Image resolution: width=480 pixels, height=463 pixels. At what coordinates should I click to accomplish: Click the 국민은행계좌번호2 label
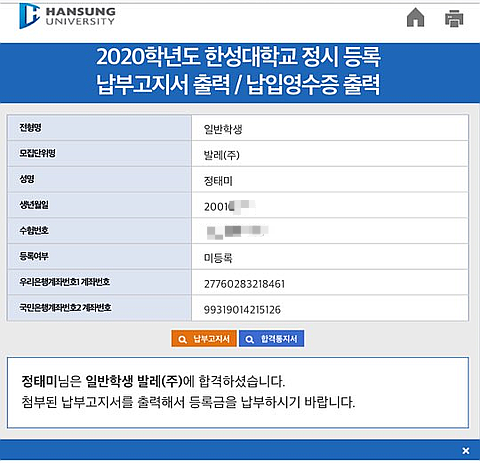(x=65, y=307)
